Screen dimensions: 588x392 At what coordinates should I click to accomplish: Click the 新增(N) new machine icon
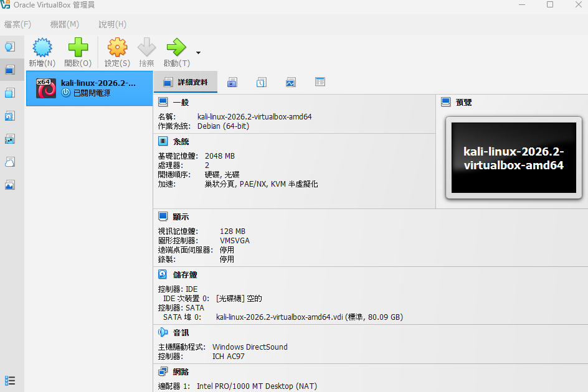(x=42, y=47)
